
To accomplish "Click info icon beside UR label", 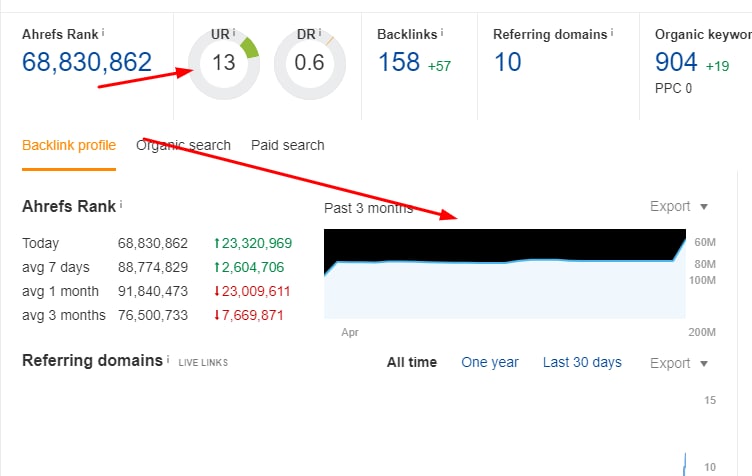I will click(x=234, y=32).
